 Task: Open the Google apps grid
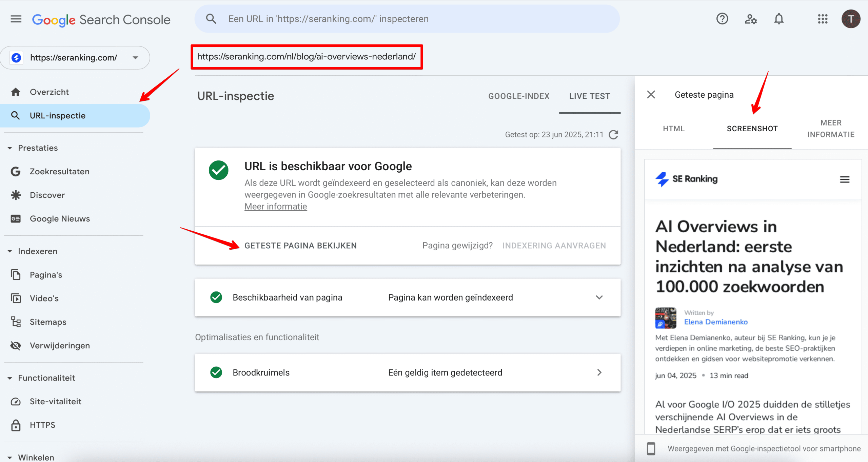click(x=823, y=19)
